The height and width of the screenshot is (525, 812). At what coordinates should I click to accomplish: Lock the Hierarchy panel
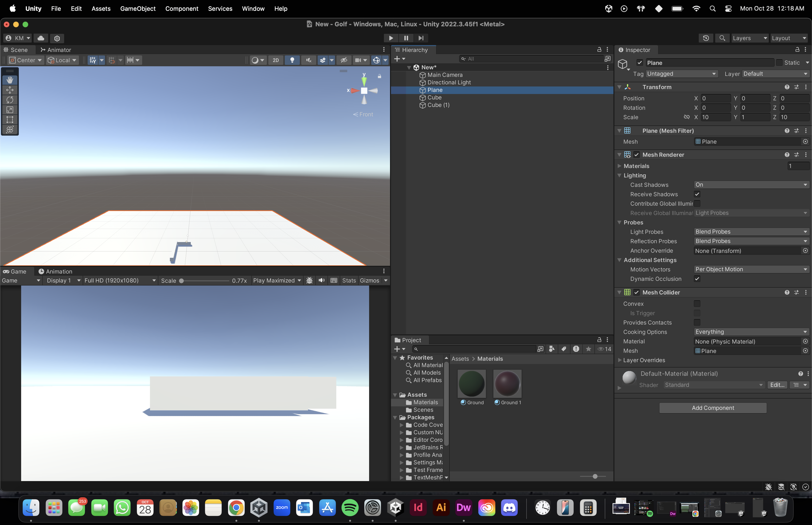599,49
